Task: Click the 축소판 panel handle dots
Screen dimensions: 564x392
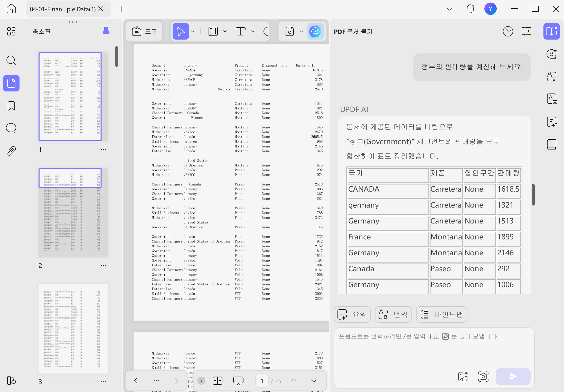Action: pos(73,22)
